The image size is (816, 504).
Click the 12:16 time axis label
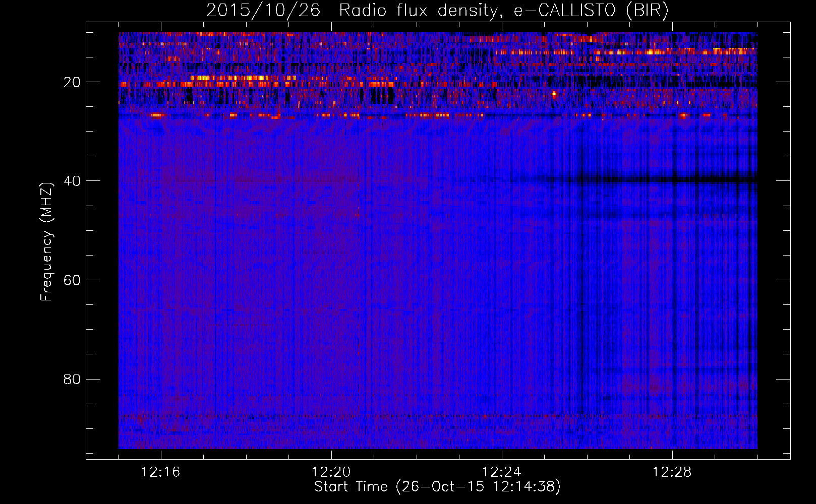tap(161, 472)
